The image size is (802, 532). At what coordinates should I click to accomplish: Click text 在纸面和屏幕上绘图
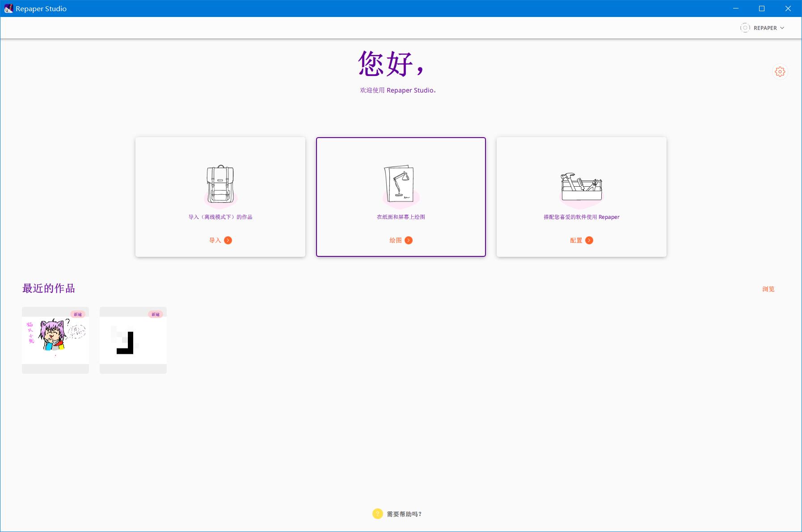click(401, 217)
